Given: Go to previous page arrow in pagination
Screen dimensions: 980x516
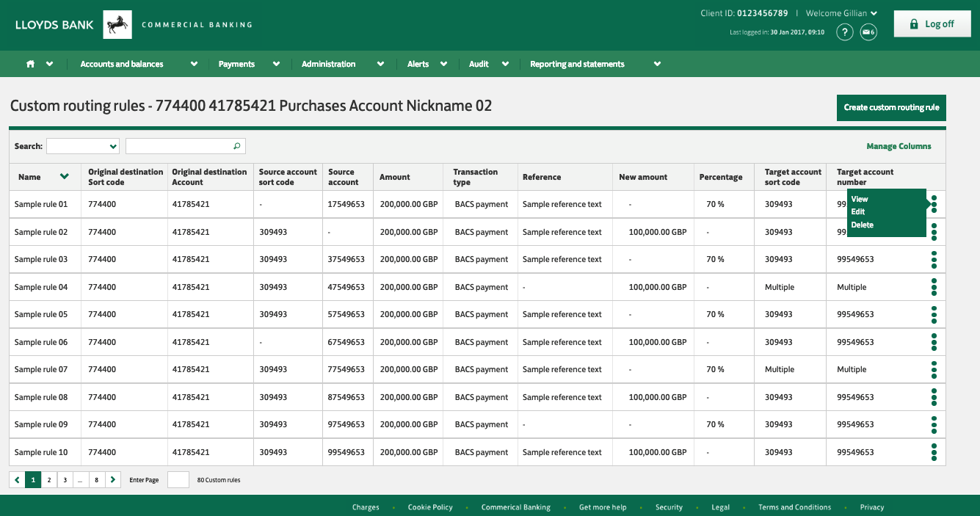Looking at the screenshot, I should pyautogui.click(x=17, y=480).
